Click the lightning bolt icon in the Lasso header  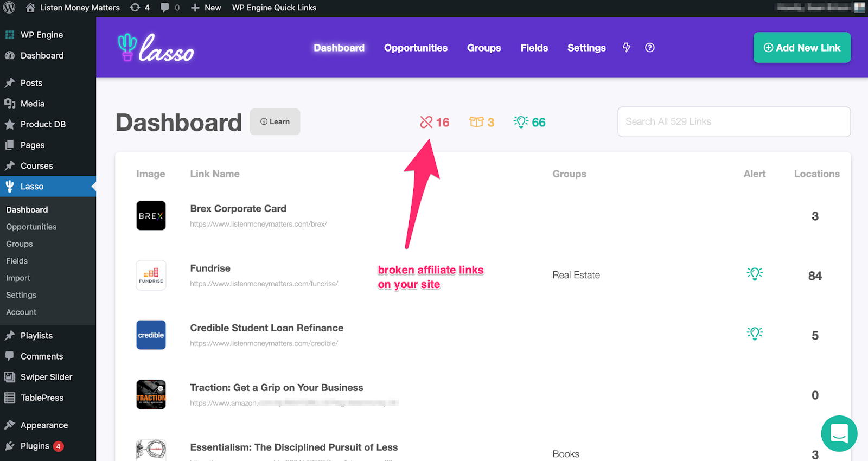627,48
